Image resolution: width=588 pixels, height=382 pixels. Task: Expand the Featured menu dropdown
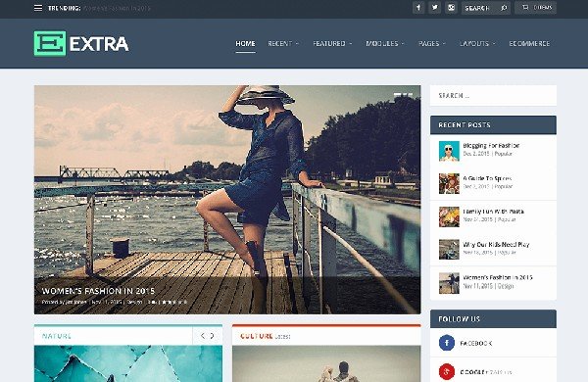coord(332,43)
